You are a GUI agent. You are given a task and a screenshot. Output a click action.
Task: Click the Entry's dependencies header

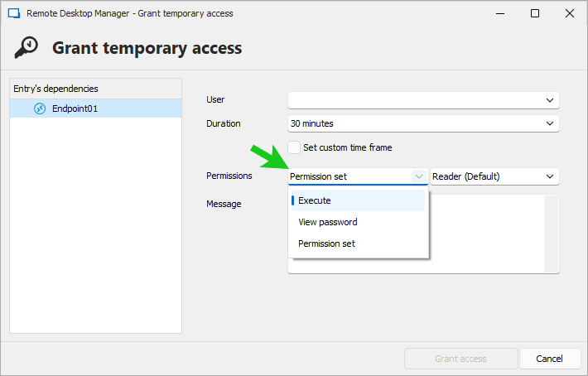[x=56, y=89]
